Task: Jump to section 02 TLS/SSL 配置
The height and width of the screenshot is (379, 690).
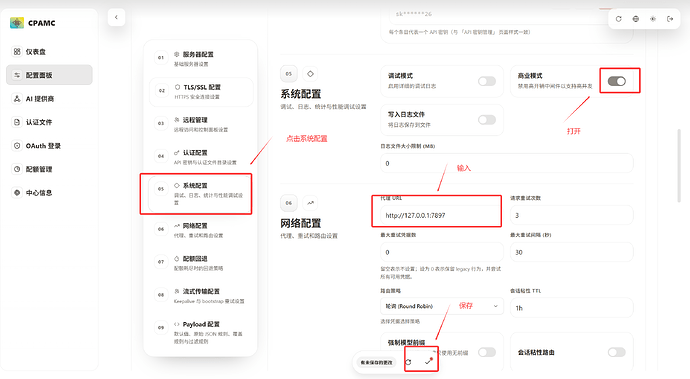Action: [201, 92]
